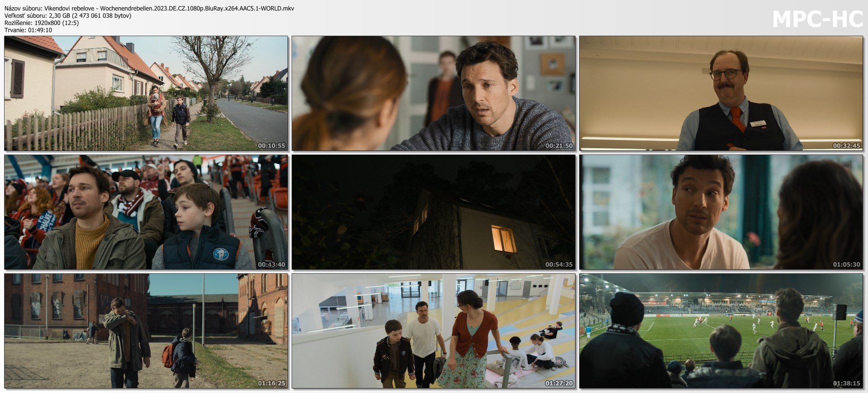Click the dark night house thumbnail
The width and height of the screenshot is (868, 393).
coord(434,212)
